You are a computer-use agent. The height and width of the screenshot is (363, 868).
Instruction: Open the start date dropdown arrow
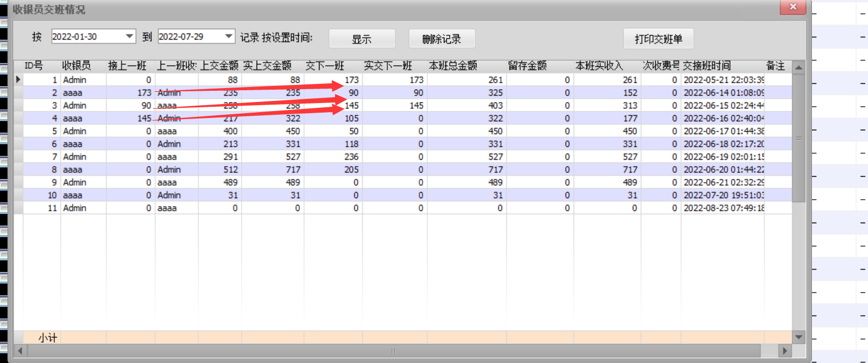(x=129, y=36)
